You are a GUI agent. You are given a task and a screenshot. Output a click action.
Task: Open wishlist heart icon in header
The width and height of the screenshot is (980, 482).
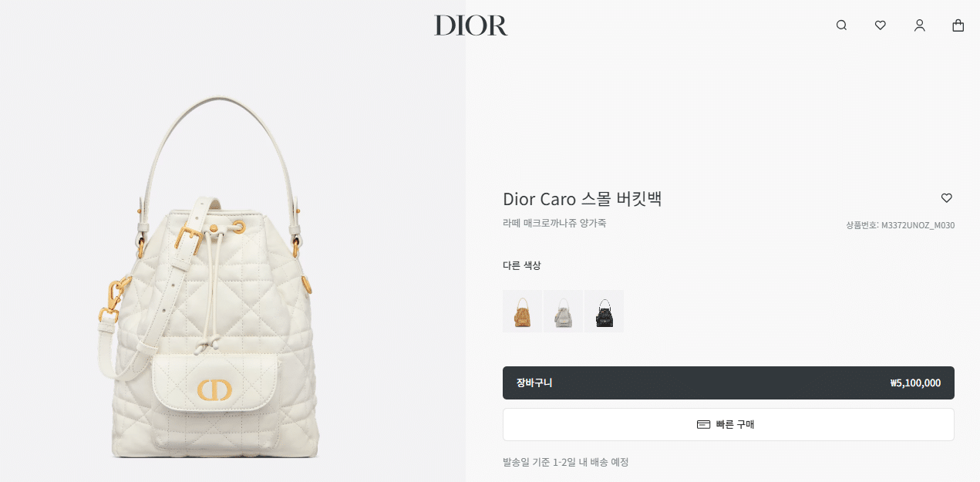point(881,25)
